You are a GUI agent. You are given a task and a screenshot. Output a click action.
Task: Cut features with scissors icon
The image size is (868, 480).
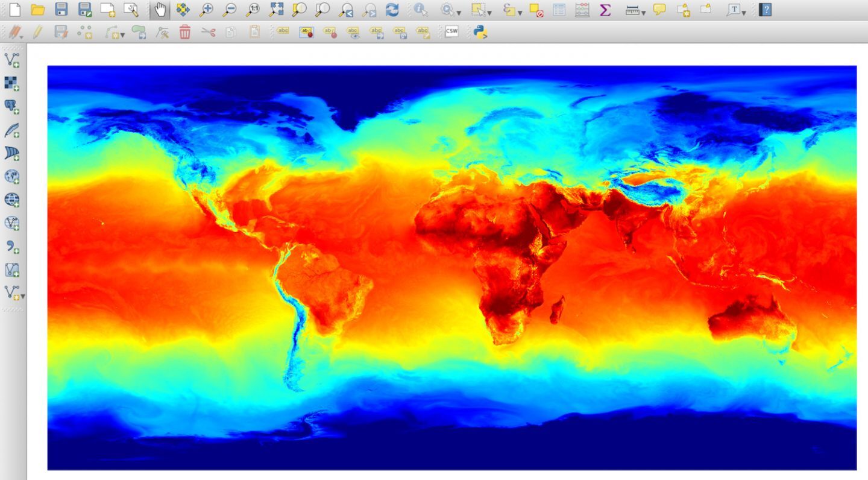(x=209, y=32)
